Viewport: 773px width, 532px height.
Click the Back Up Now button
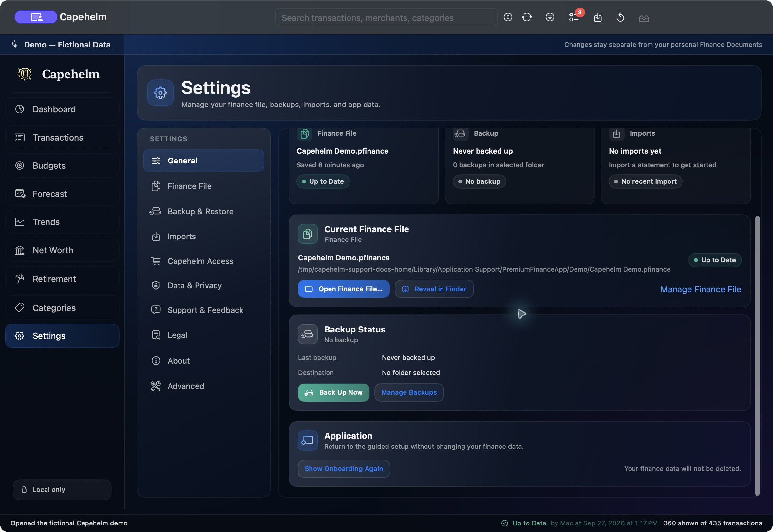[x=333, y=393]
